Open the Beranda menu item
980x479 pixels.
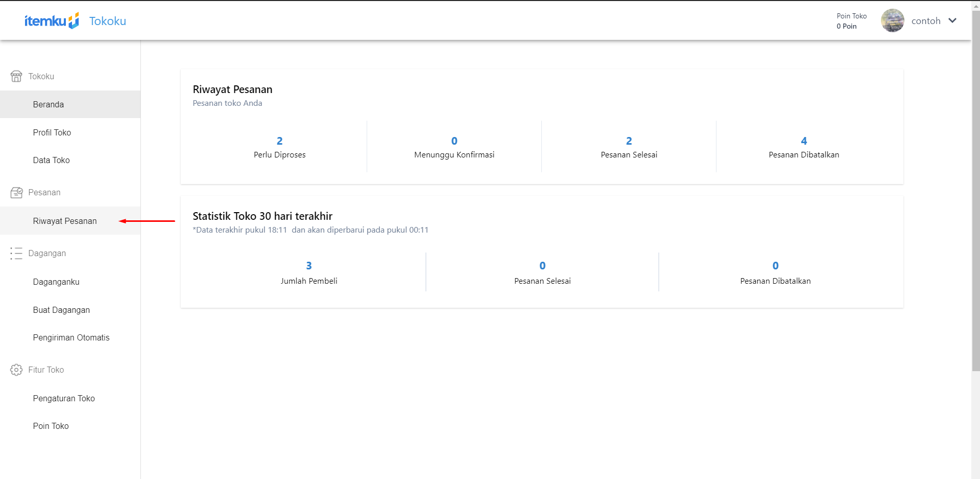(49, 104)
